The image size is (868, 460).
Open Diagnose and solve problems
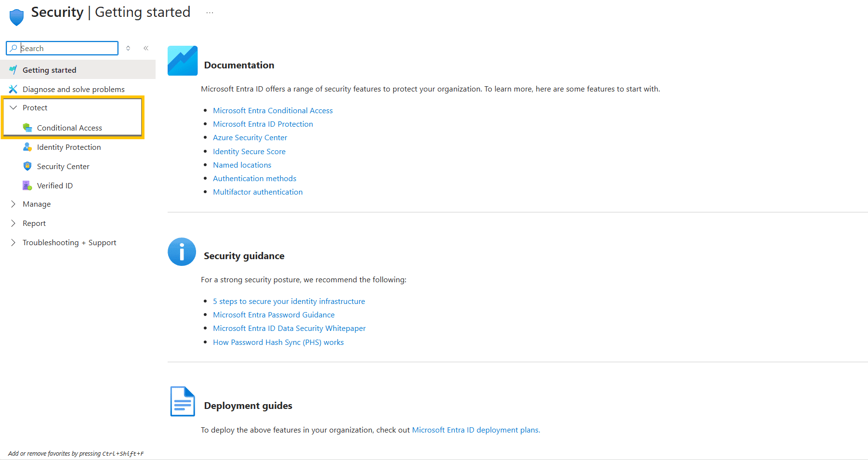(x=73, y=89)
